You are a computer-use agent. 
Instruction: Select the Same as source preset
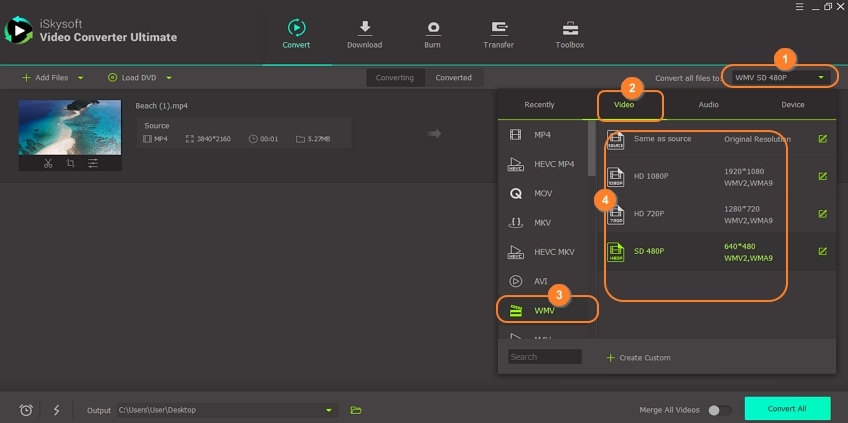[717, 139]
